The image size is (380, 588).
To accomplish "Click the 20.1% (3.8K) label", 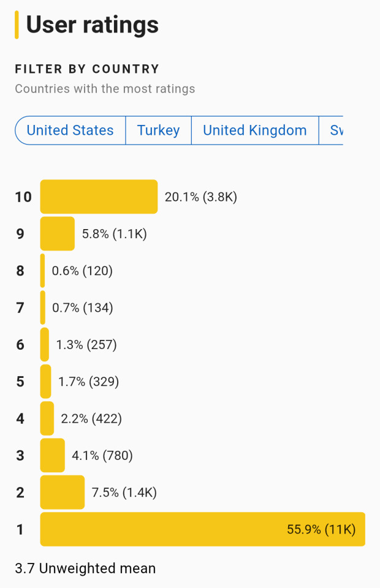I will pyautogui.click(x=201, y=197).
